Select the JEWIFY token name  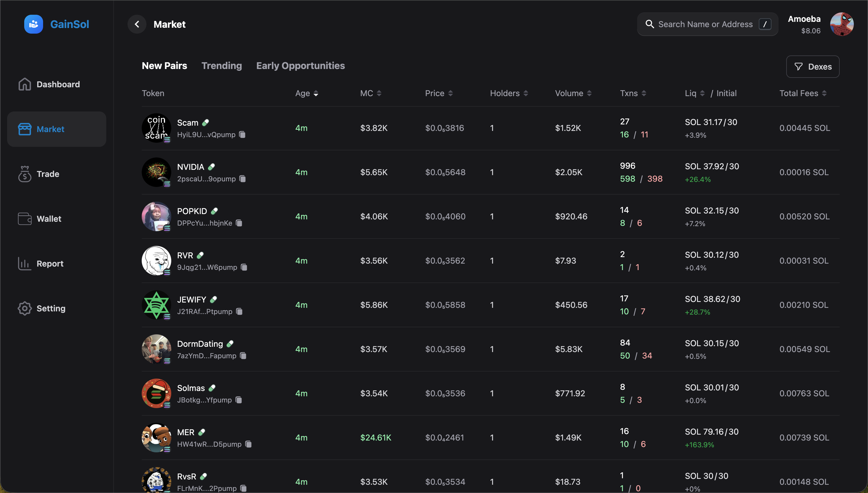tap(192, 299)
